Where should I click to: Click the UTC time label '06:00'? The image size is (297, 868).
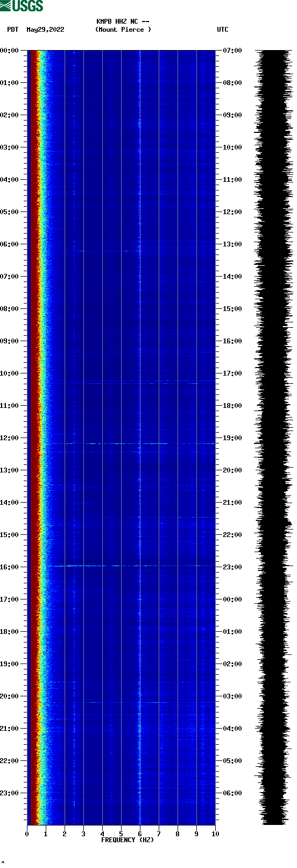tap(232, 793)
